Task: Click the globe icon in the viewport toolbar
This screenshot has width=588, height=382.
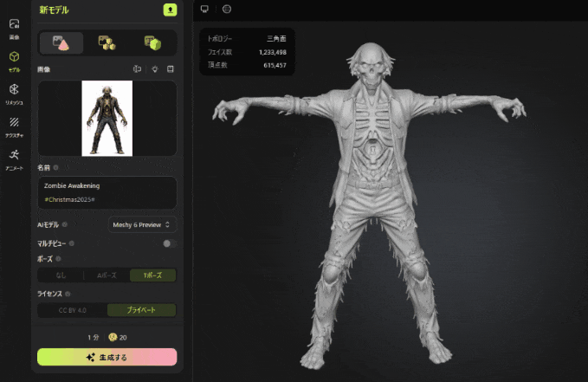Action: pos(227,10)
